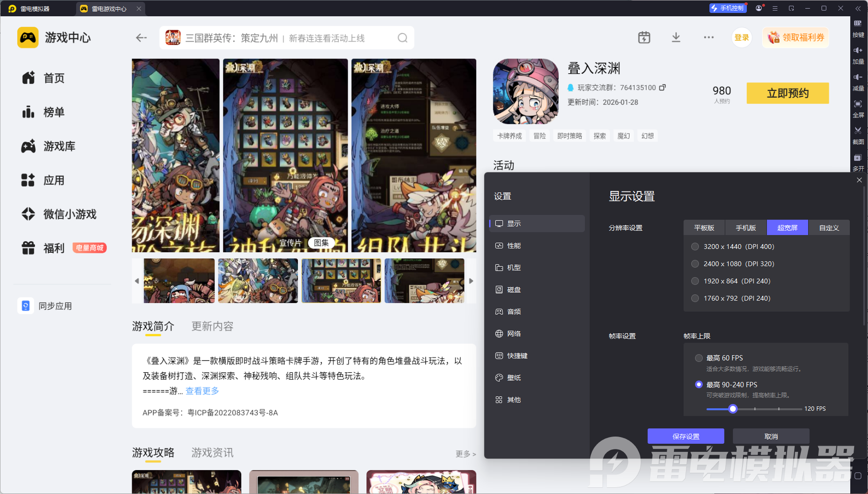This screenshot has width=868, height=494.
Task: Expand 更多 in the 游戏攻略 section
Action: [466, 454]
